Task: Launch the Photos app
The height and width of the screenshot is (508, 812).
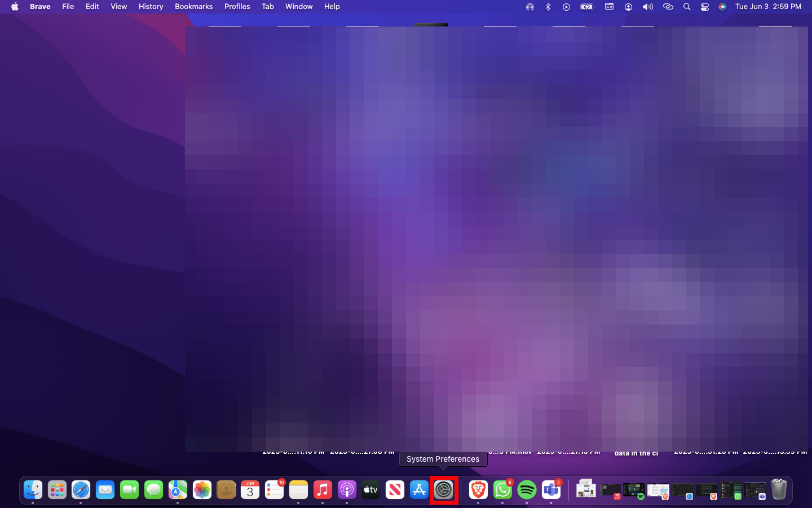Action: pos(202,489)
